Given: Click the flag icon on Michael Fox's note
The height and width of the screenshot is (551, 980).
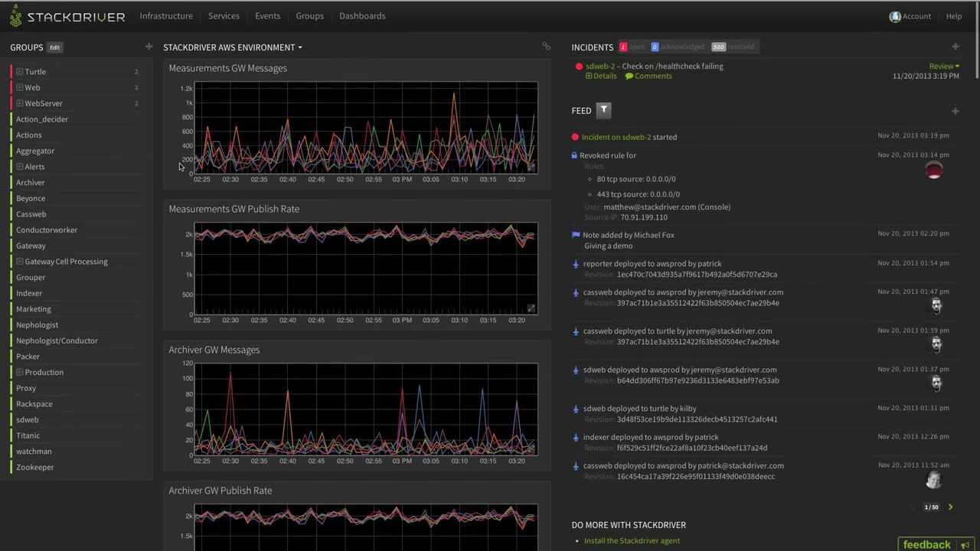Looking at the screenshot, I should click(x=575, y=234).
